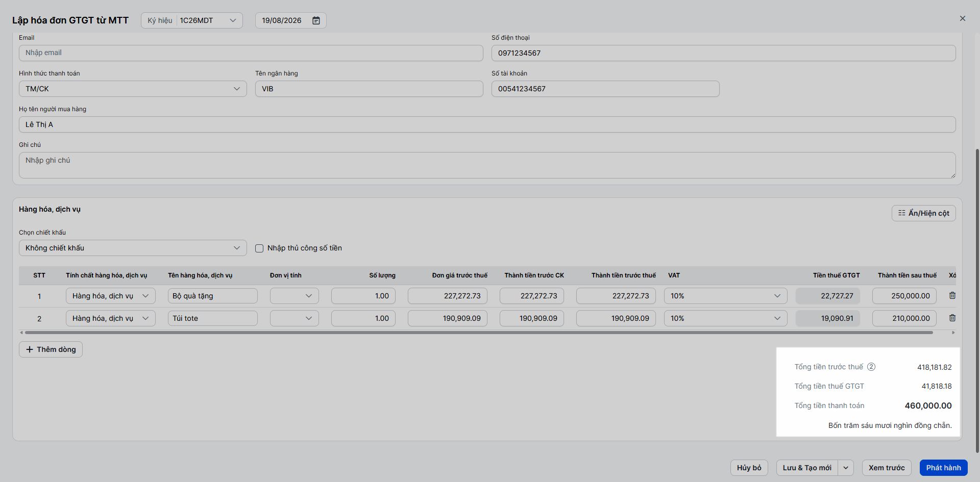Click the Thành tiền sau thuế field 250,000.00
The height and width of the screenshot is (482, 980).
point(904,296)
